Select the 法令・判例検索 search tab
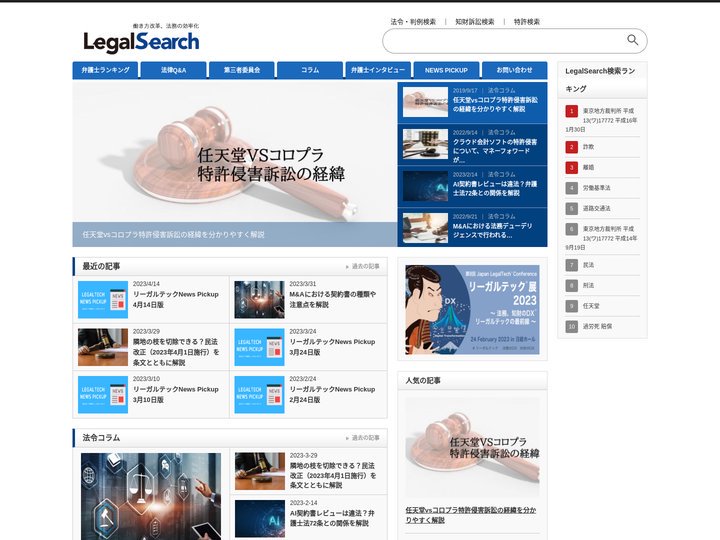Screen dimensions: 720x540 click(413, 22)
